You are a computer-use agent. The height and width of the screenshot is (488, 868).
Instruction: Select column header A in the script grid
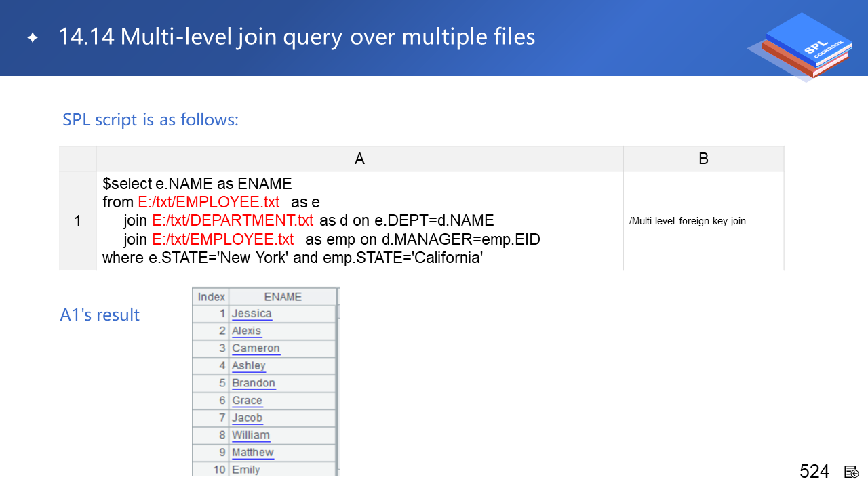359,159
